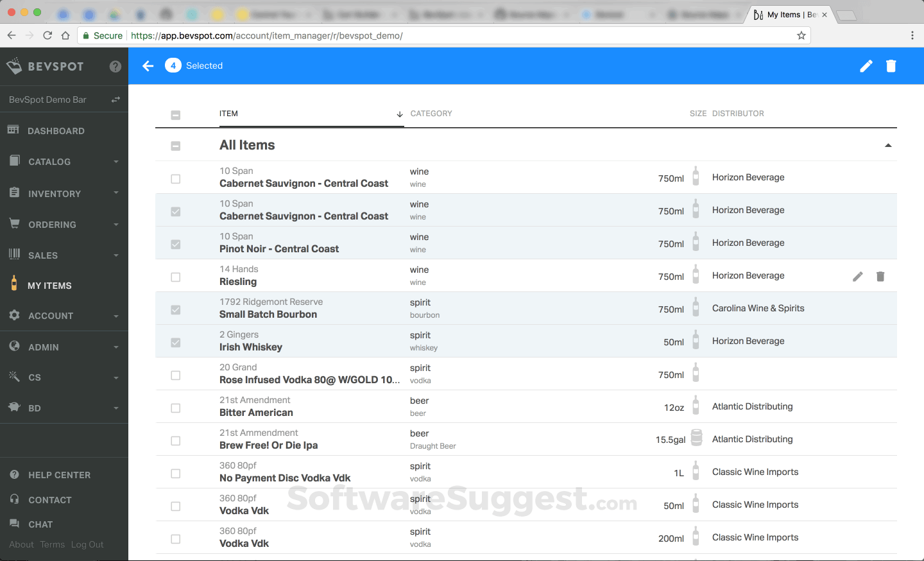Open the bulk edit pencil icon
Image resolution: width=924 pixels, height=561 pixels.
coord(866,66)
